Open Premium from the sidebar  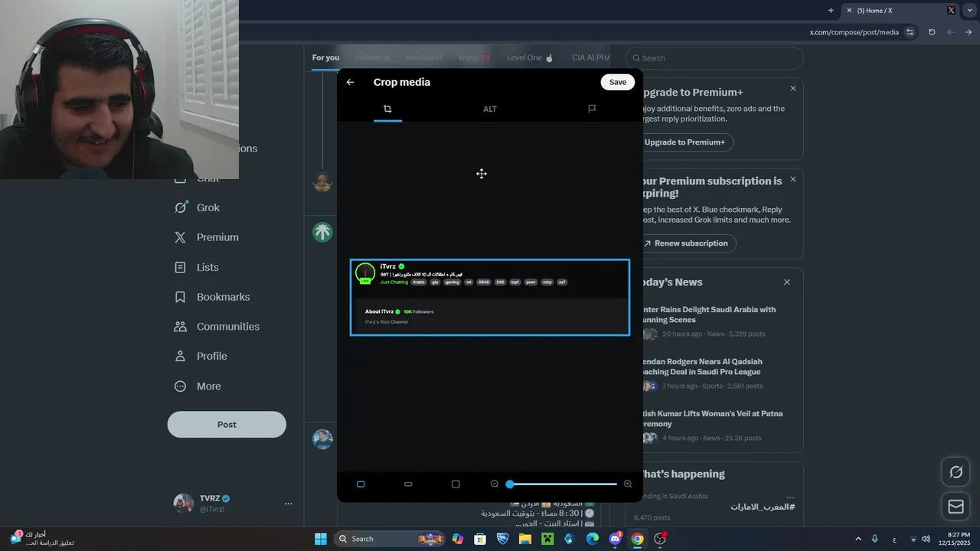pyautogui.click(x=207, y=237)
